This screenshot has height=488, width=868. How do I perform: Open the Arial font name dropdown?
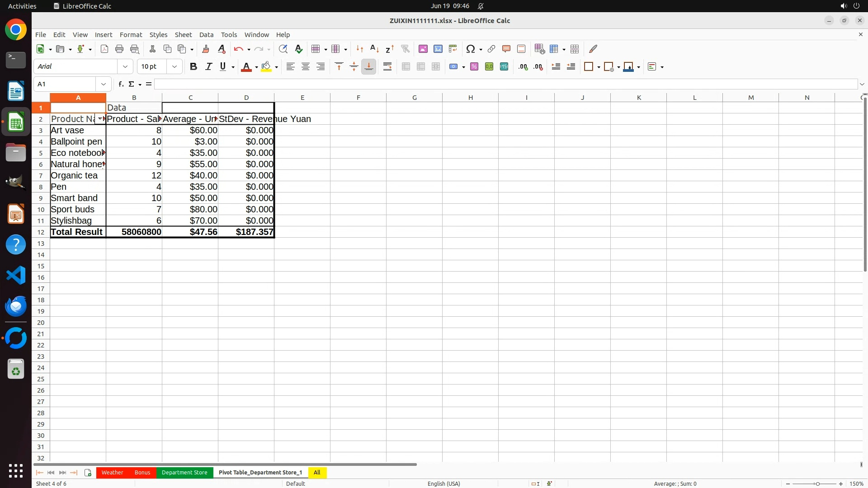point(125,67)
